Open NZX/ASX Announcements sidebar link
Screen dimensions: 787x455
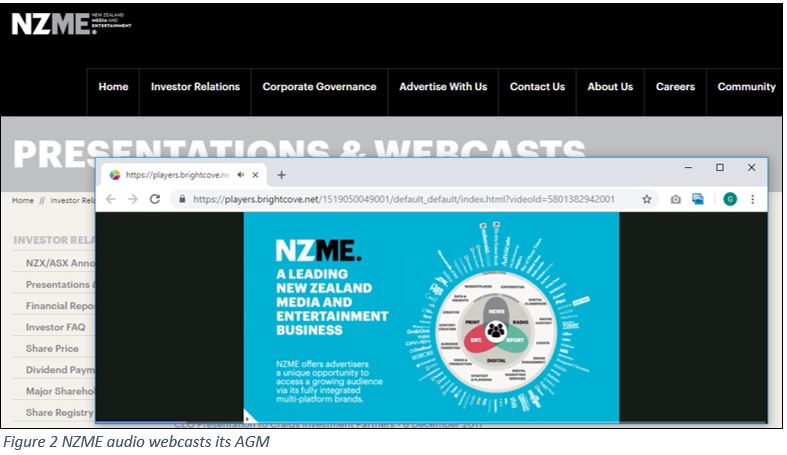[x=60, y=263]
